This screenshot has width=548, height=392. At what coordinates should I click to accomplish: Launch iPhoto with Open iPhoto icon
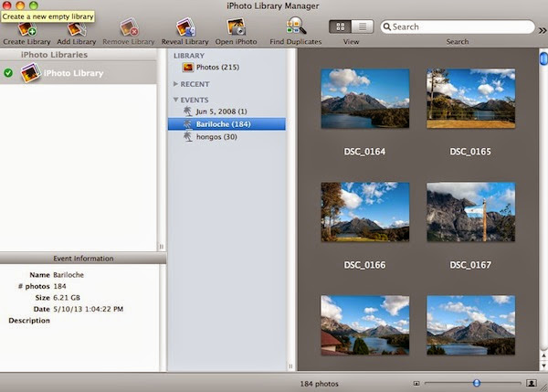click(x=236, y=27)
